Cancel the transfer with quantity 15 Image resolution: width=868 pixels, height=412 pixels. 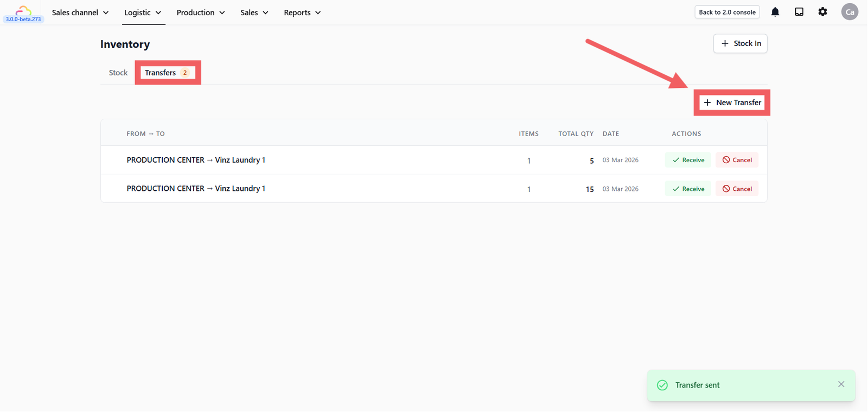[x=737, y=189]
